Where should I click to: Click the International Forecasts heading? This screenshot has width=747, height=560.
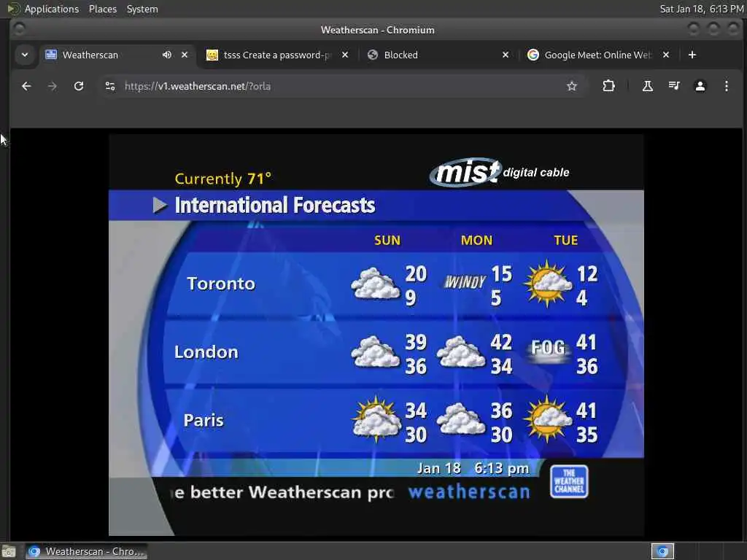(x=275, y=205)
